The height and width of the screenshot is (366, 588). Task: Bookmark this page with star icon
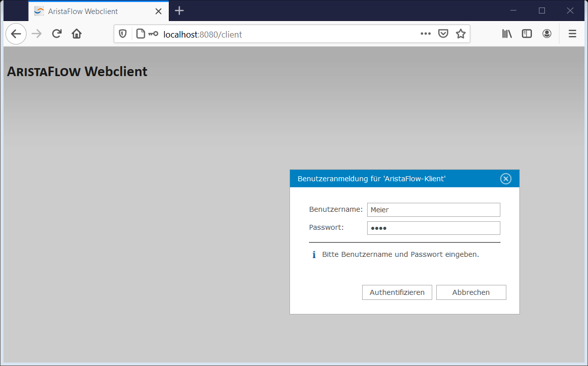461,34
